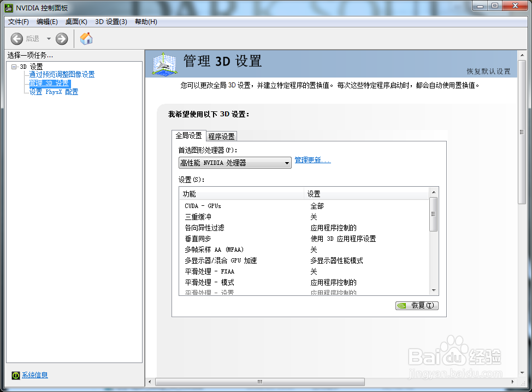Click the 功能 column header
The height and width of the screenshot is (392, 532).
click(241, 194)
